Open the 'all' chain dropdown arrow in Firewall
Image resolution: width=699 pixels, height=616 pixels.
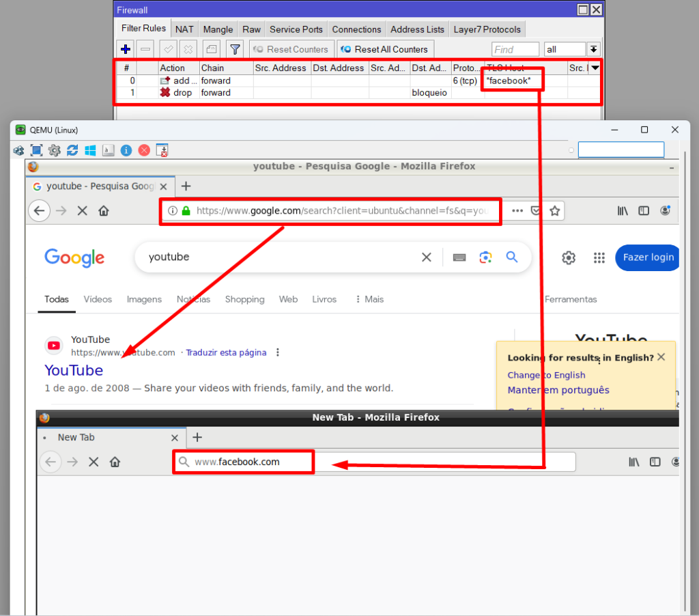[x=593, y=49]
